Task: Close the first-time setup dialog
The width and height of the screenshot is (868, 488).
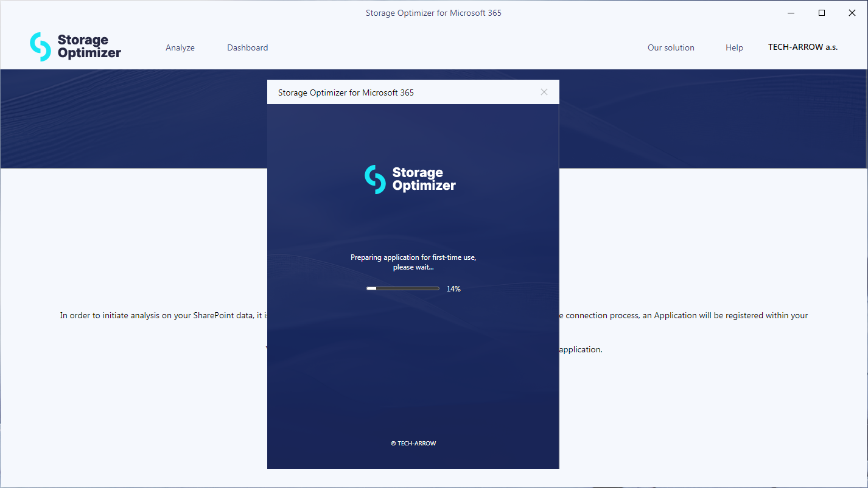Action: pyautogui.click(x=544, y=92)
